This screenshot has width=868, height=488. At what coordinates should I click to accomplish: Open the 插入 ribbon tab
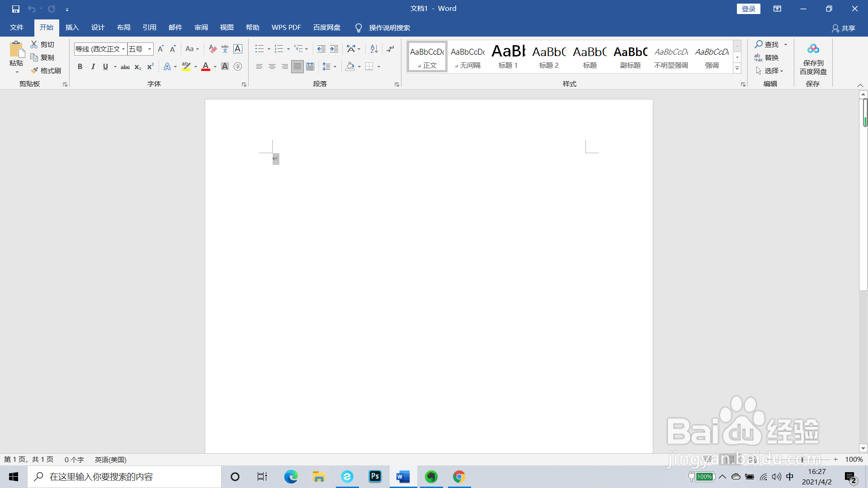coord(72,28)
